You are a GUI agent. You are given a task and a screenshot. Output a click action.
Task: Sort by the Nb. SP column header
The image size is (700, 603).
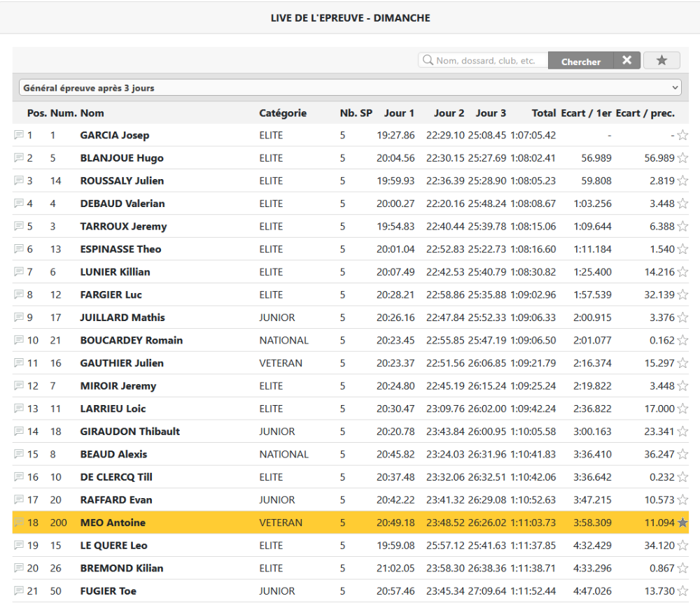tap(356, 113)
